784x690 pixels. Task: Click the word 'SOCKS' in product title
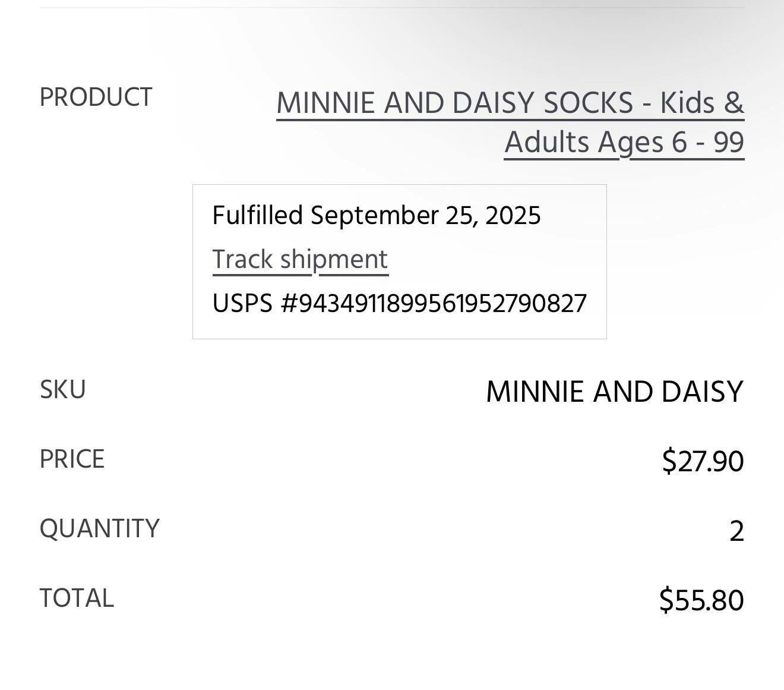(588, 103)
